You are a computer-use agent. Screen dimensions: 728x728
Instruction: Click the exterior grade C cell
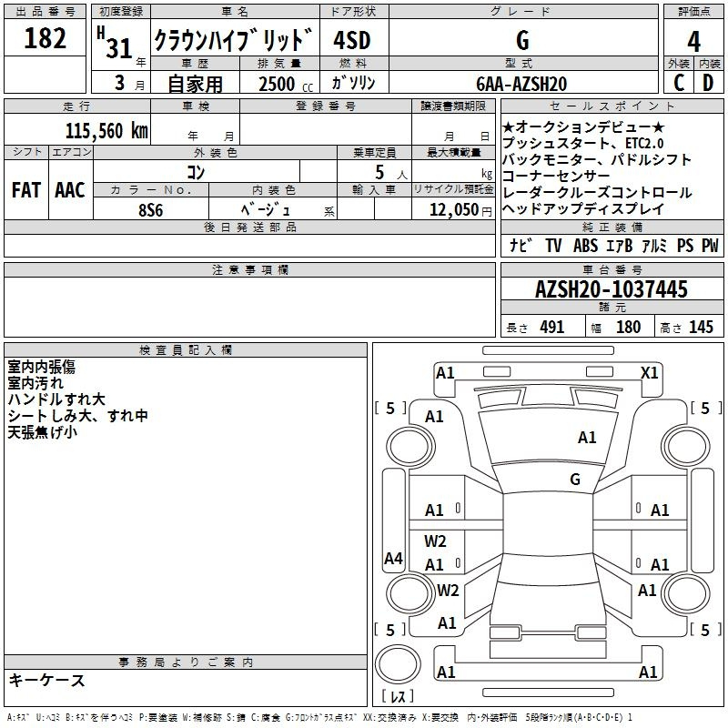679,83
